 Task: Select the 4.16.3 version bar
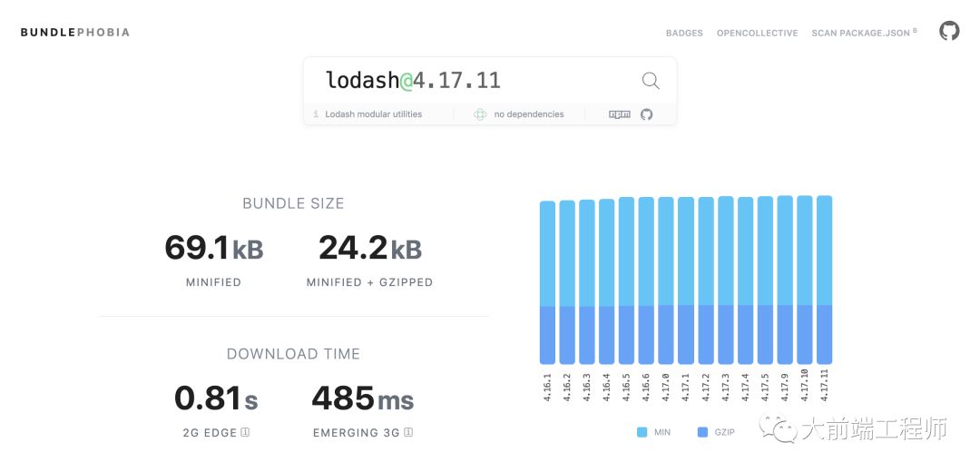click(587, 282)
